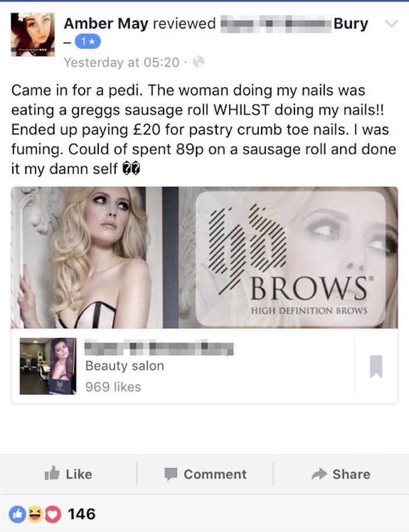Open Amber May's profile name link

click(106, 23)
